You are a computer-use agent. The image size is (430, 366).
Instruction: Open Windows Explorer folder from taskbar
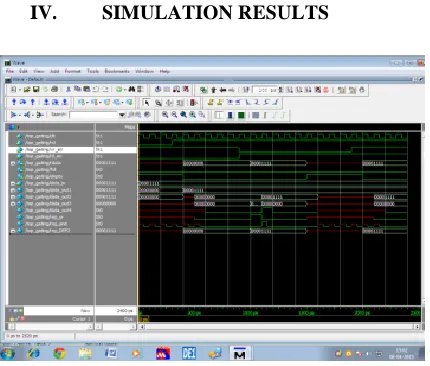click(x=85, y=353)
